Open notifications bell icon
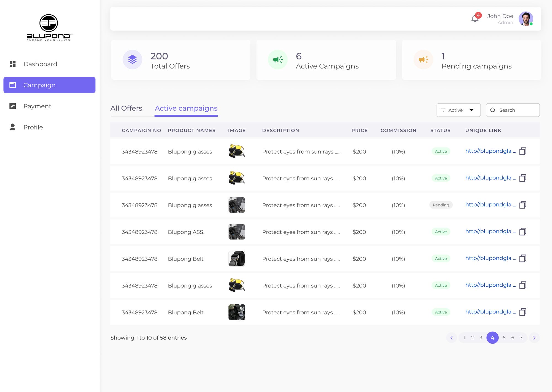Image resolution: width=552 pixels, height=392 pixels. pyautogui.click(x=475, y=19)
